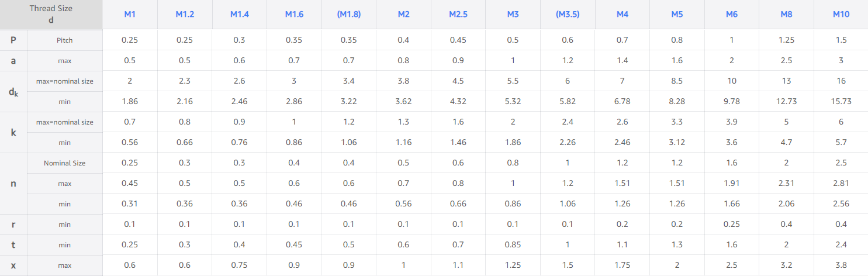Select the x max value 3.8
This screenshot has height=276, width=868.
[x=841, y=265]
